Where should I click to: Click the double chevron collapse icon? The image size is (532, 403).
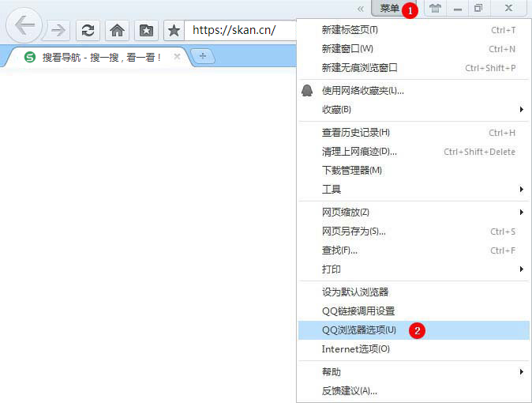pyautogui.click(x=361, y=9)
